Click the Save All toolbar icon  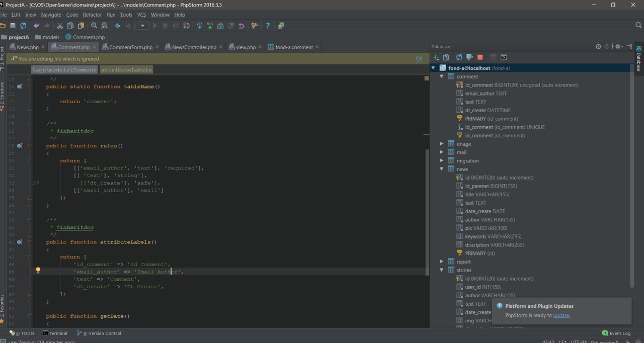[13, 26]
